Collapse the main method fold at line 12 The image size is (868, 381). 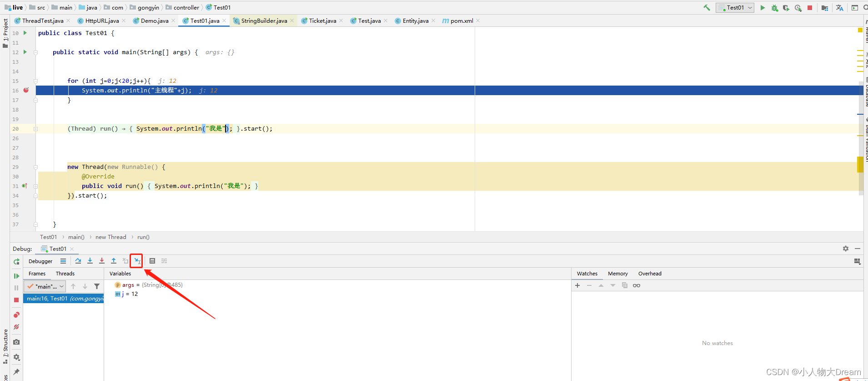click(x=35, y=52)
